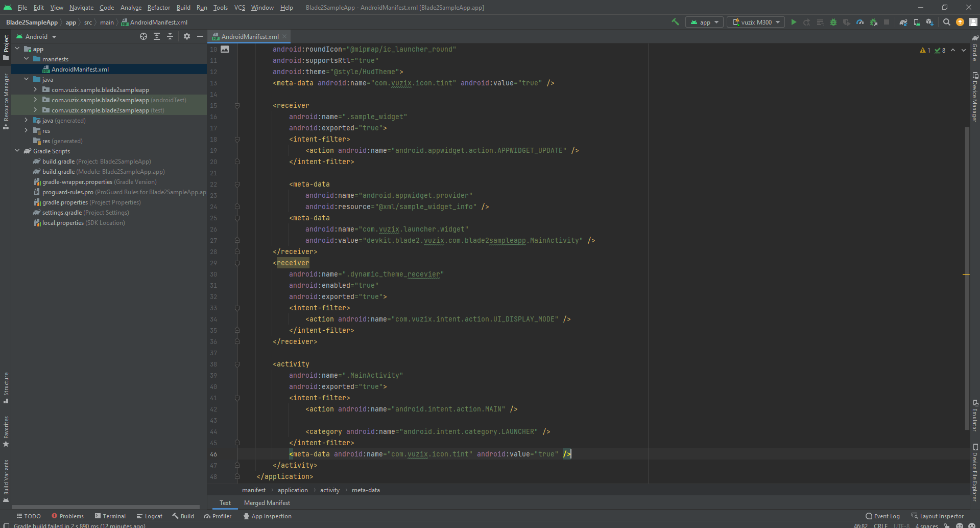Click the yellow warning stripe marker in the editor
The width and height of the screenshot is (980, 528).
(966, 274)
